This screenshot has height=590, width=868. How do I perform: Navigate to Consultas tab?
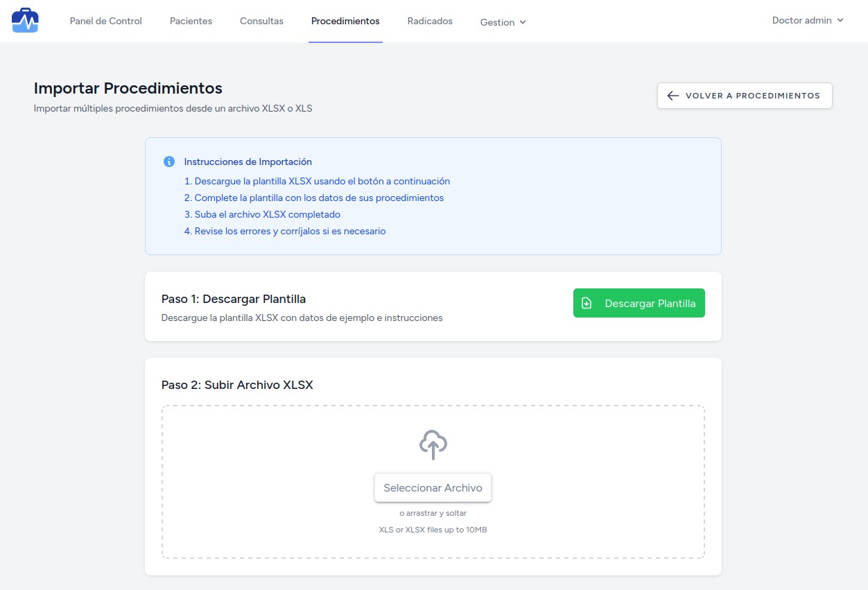[x=261, y=21]
